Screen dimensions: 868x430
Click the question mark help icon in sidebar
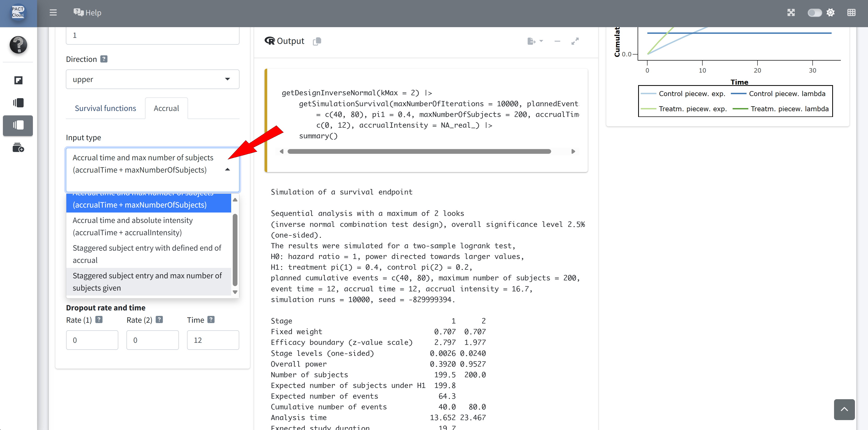pyautogui.click(x=18, y=45)
